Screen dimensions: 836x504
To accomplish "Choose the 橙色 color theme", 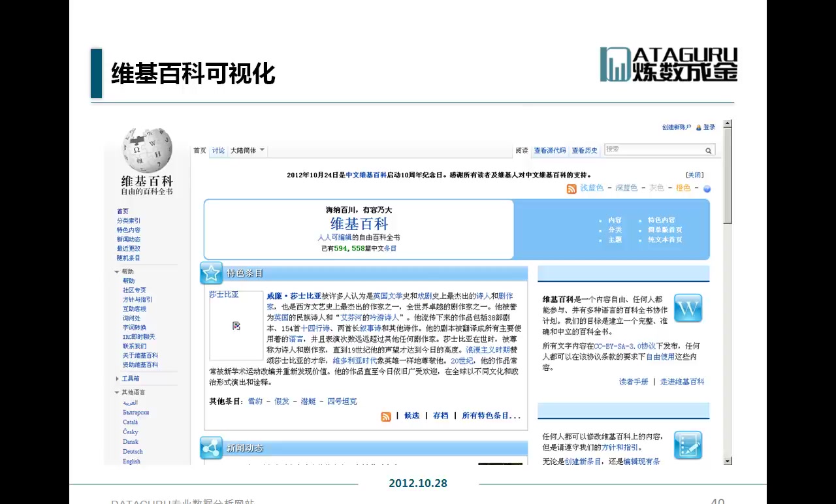I will tap(683, 188).
